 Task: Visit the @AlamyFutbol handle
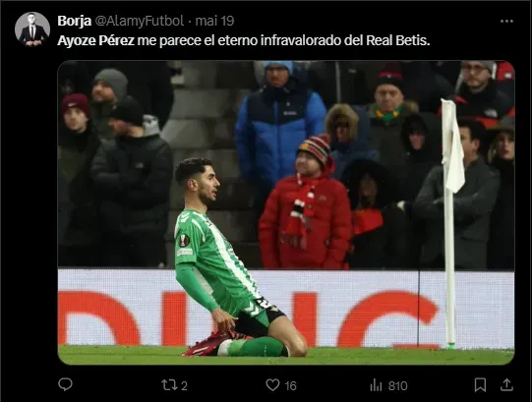click(x=139, y=21)
